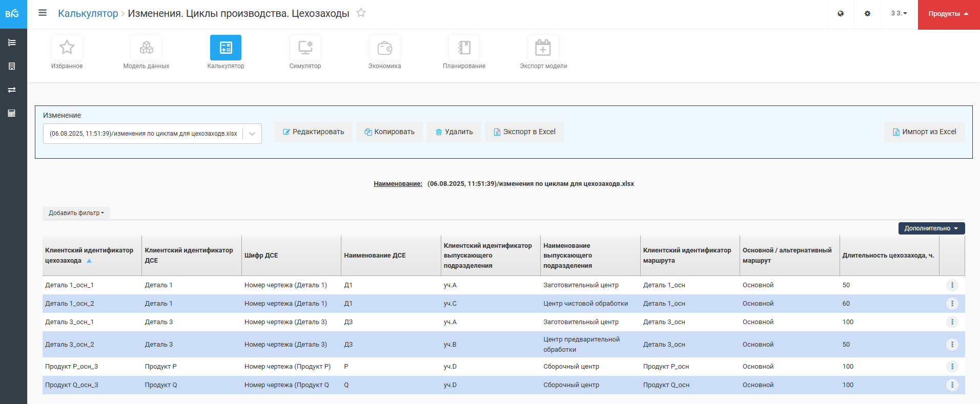
Task: Click the Копировать button
Action: click(390, 132)
